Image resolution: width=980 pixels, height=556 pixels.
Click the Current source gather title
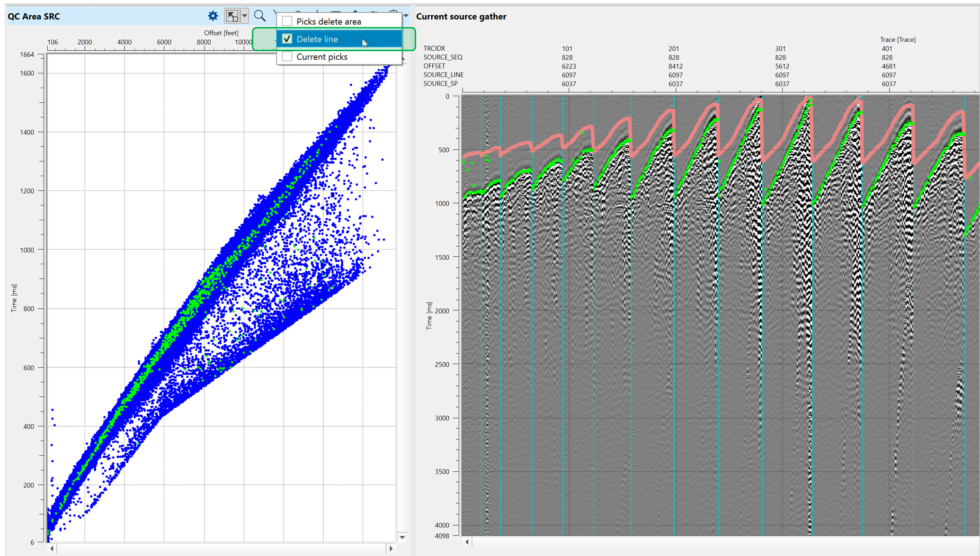click(461, 17)
